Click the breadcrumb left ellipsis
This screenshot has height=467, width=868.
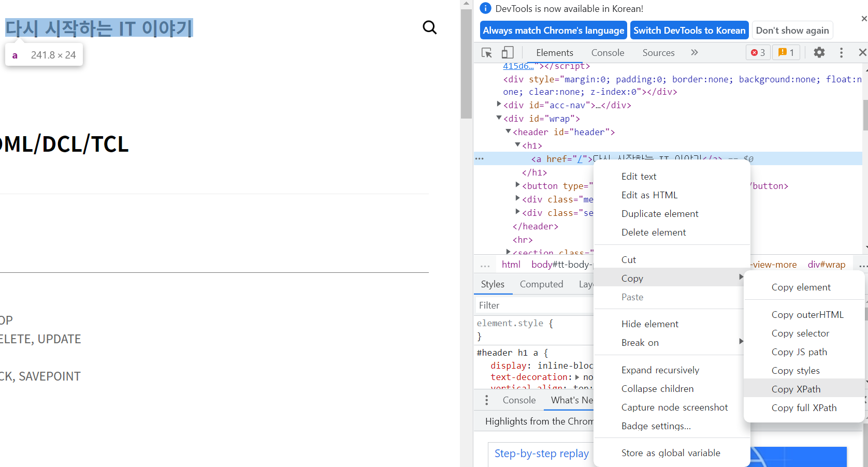click(485, 265)
